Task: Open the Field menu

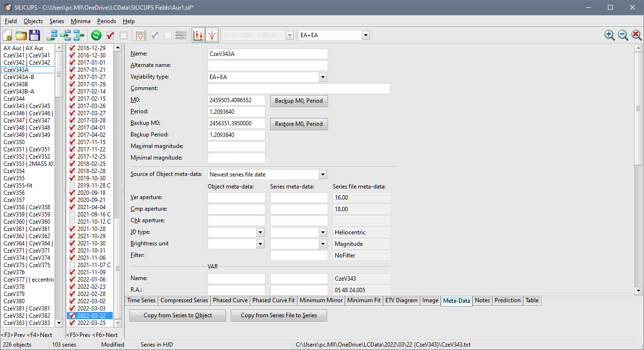Action: tap(11, 21)
